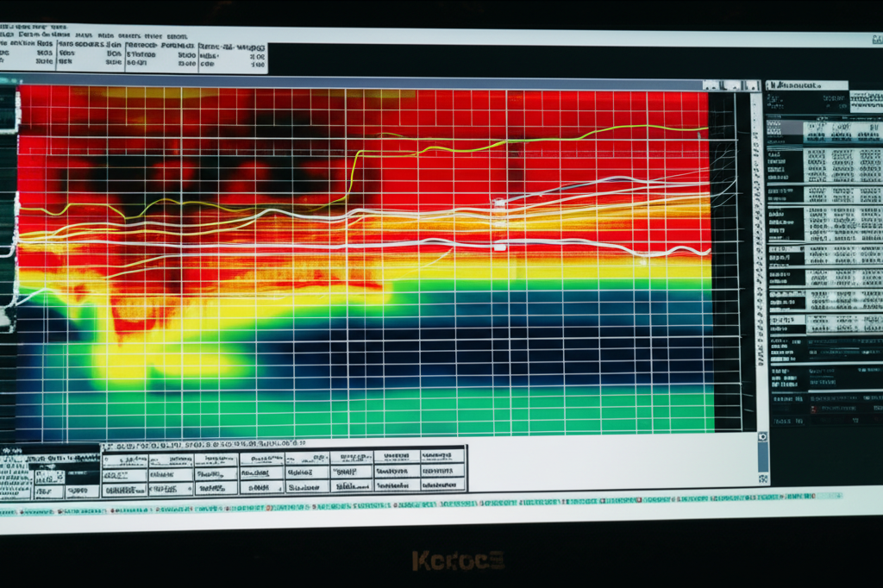The height and width of the screenshot is (588, 883).
Task: Click the upper white square marker on the chart
Action: pyautogui.click(x=498, y=203)
